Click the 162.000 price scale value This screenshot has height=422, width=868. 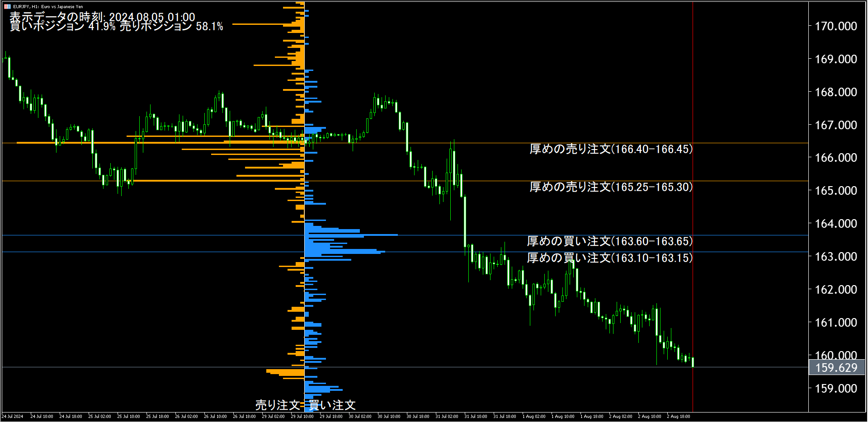pos(836,290)
